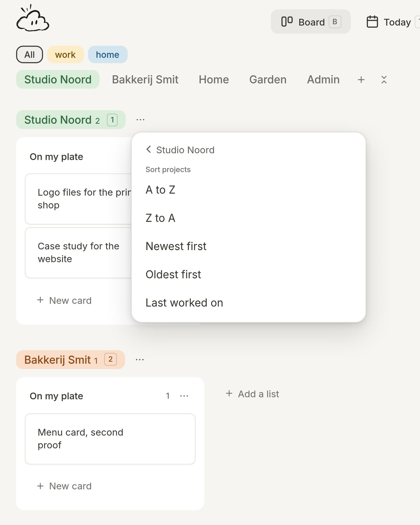Add a list to Bakkerij Smit
This screenshot has height=525, width=420.
pos(253,394)
